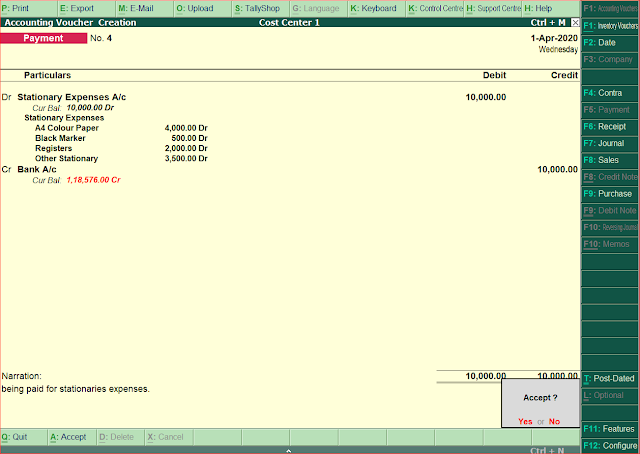Click Registers cost centre row
Viewport: 640px width, 454px height.
[53, 148]
